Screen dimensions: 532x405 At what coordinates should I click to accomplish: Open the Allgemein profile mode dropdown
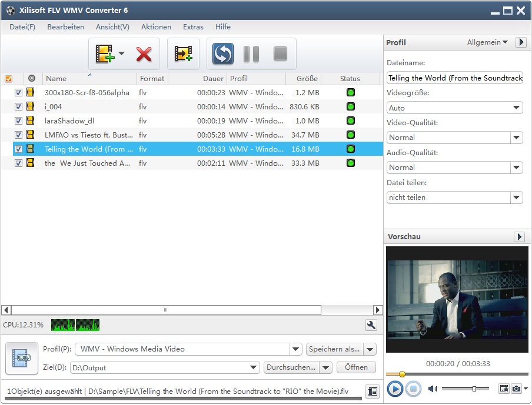(x=487, y=42)
